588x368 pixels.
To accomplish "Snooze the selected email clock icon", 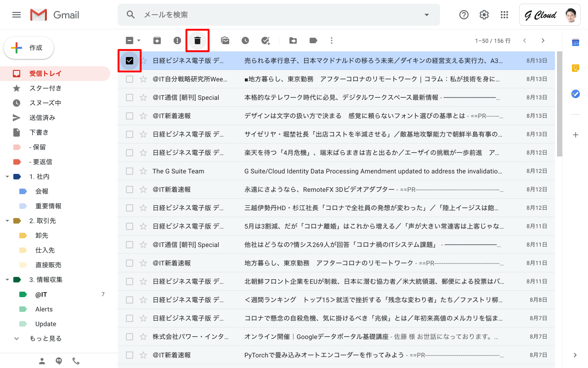I will tap(245, 40).
